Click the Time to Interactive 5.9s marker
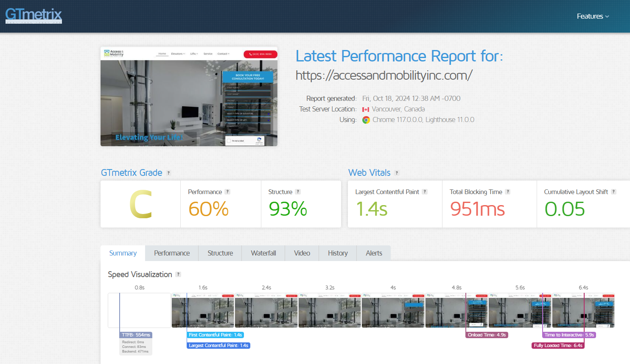This screenshot has height=364, width=630. (x=569, y=335)
